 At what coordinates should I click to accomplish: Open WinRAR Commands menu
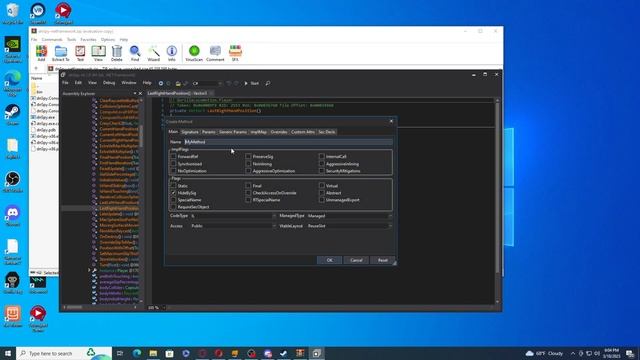pyautogui.click(x=52, y=40)
